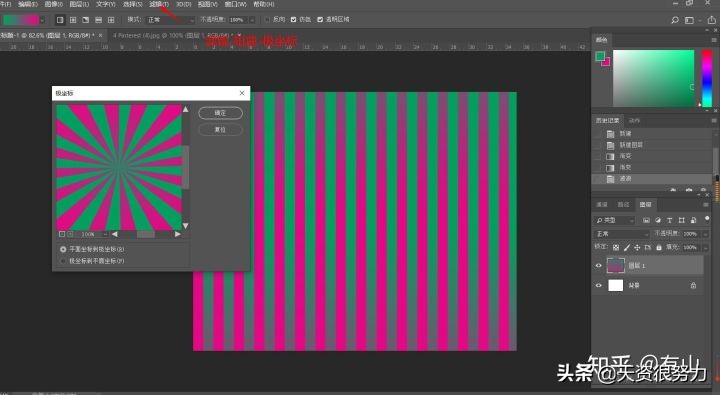Click zoom in plus button under preview
The height and width of the screenshot is (395, 720).
(70, 234)
